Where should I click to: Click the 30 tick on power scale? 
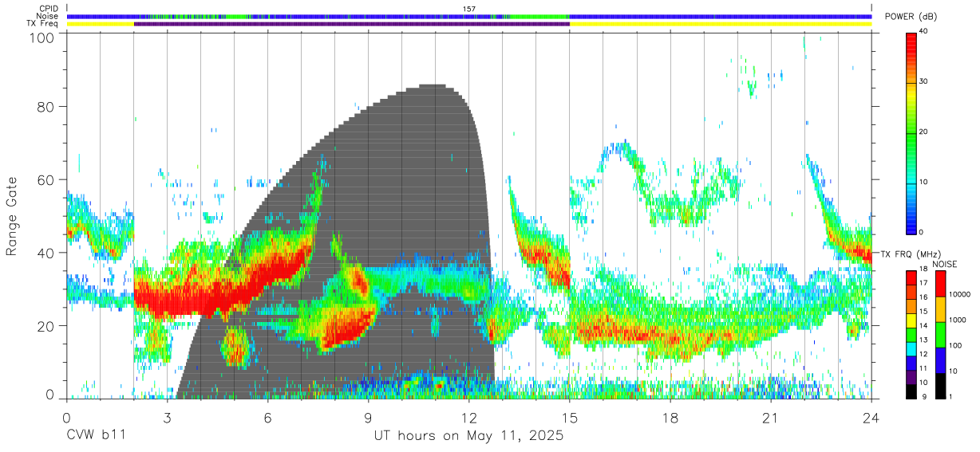pos(923,82)
